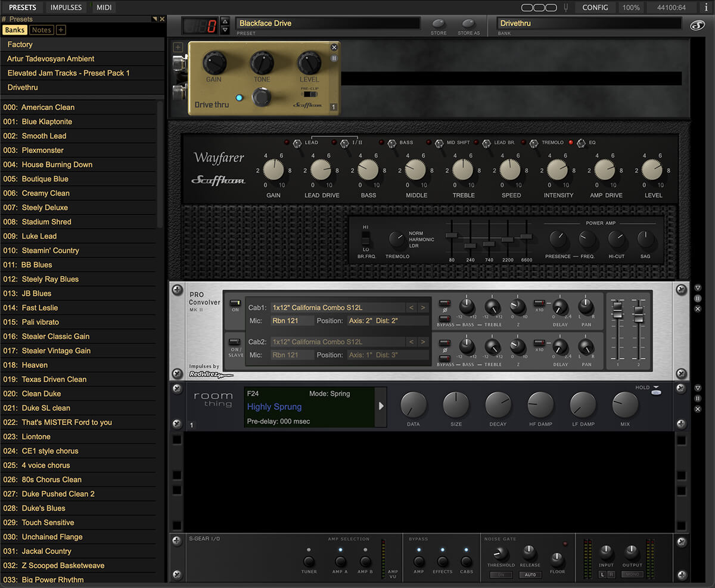Toggle phase invert on Cab1 channel

click(446, 303)
